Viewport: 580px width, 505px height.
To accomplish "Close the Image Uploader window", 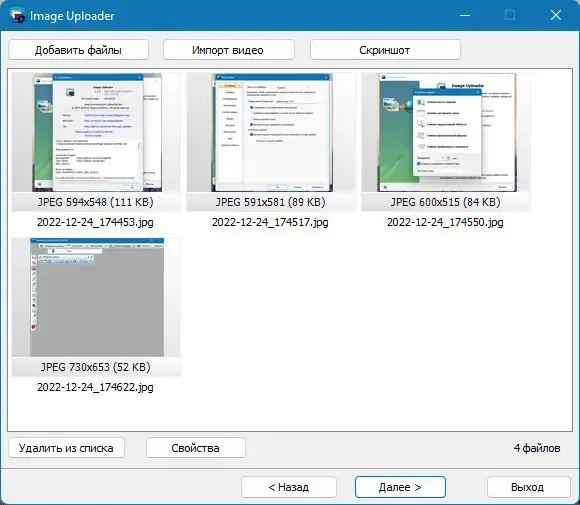I will pos(556,16).
